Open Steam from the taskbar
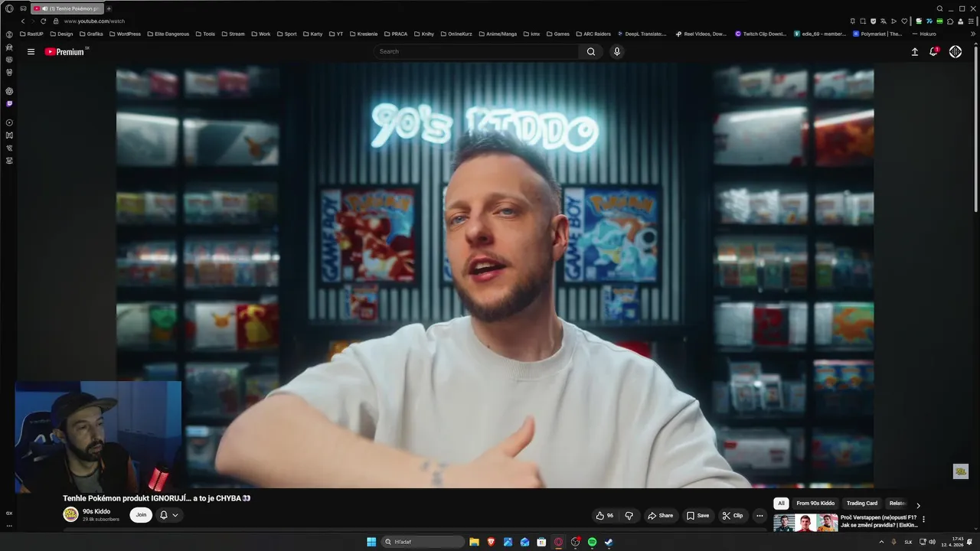Image resolution: width=980 pixels, height=551 pixels. [x=609, y=542]
